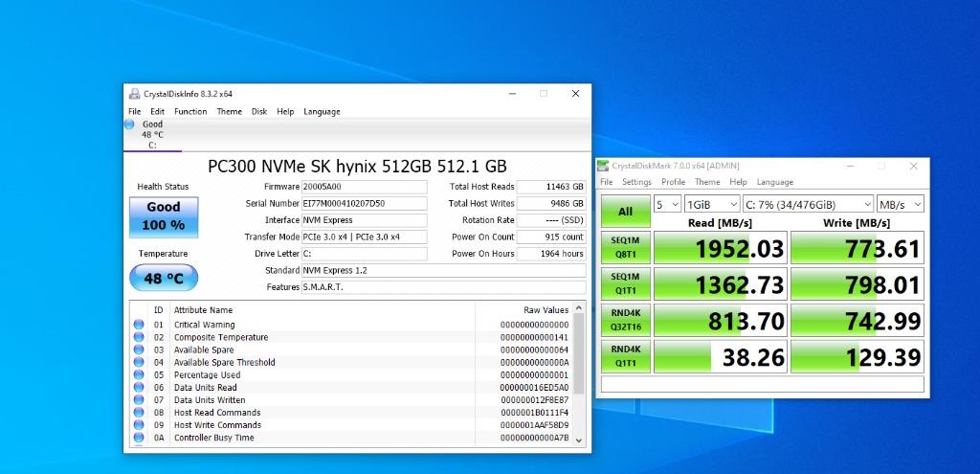Open the test count dropdown showing 5
The width and height of the screenshot is (980, 474).
pos(667,205)
